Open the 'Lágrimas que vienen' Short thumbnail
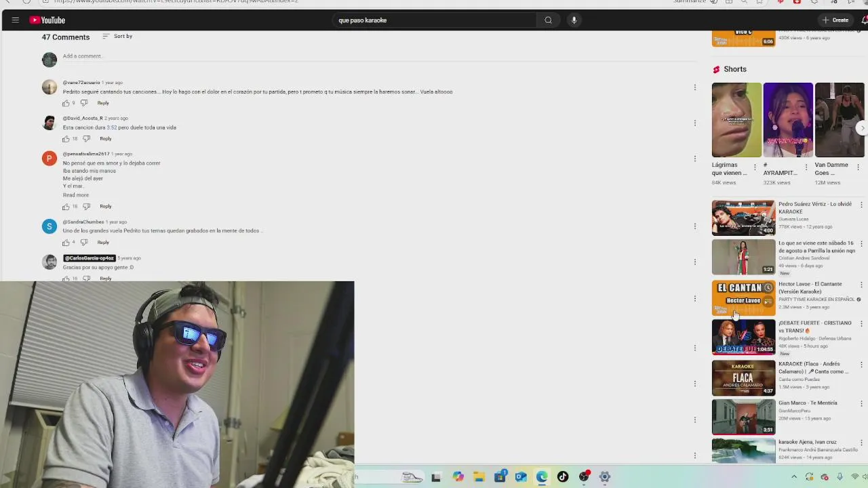Image resolution: width=868 pixels, height=488 pixels. coord(736,120)
